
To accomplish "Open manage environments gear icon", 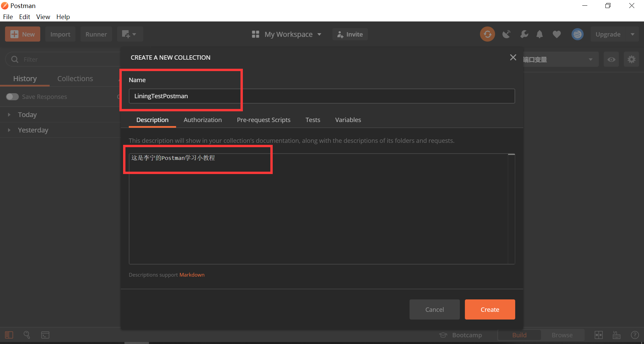I will pos(631,59).
